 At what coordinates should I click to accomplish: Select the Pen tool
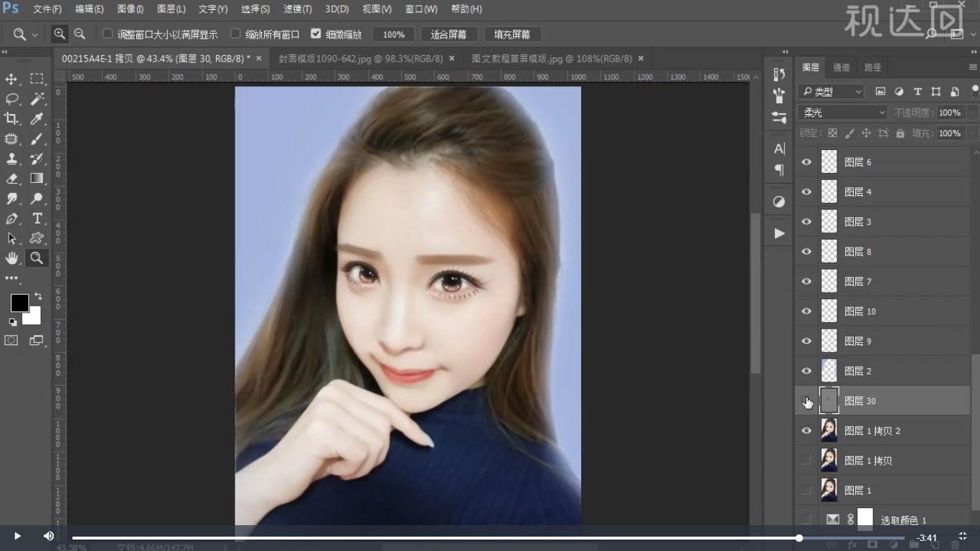click(11, 219)
